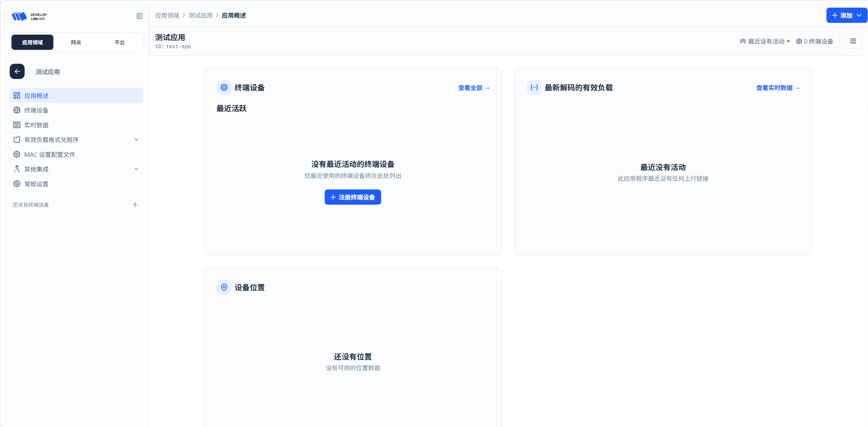The height and width of the screenshot is (427, 868).
Task: Click 没有可用的位置数据 text
Action: [353, 368]
